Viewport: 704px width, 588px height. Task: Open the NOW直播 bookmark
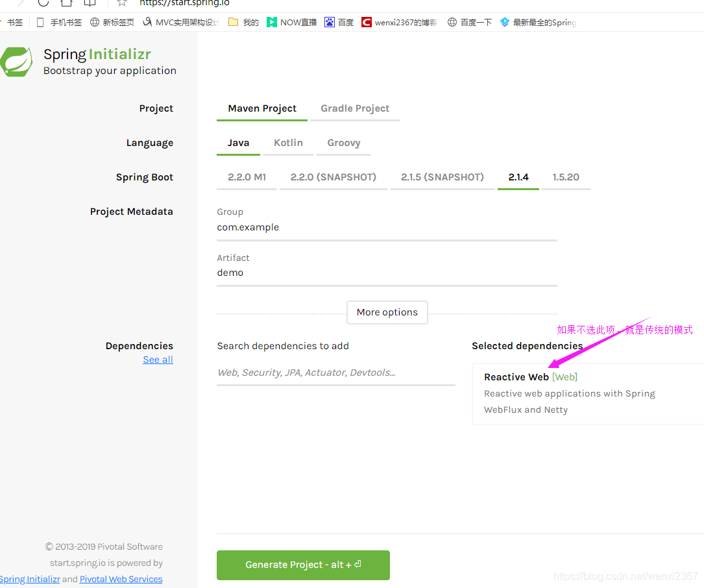[292, 23]
